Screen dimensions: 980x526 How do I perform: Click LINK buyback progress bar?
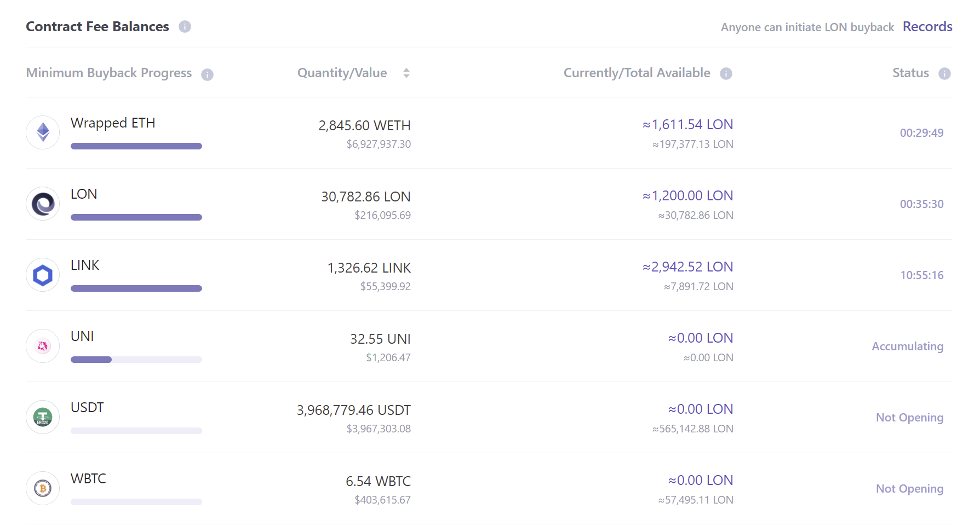point(136,288)
